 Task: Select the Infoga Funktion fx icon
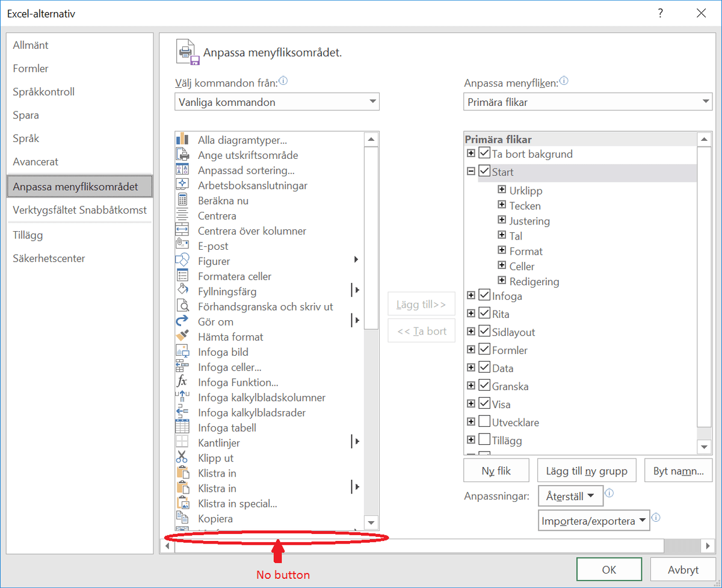pyautogui.click(x=182, y=382)
